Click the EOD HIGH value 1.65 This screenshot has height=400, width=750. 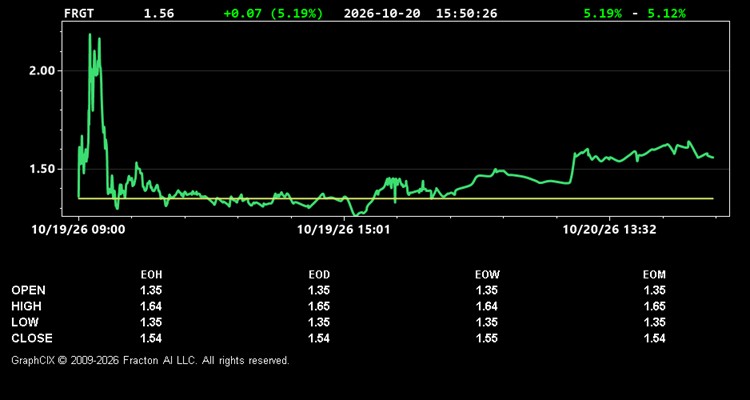coord(319,306)
